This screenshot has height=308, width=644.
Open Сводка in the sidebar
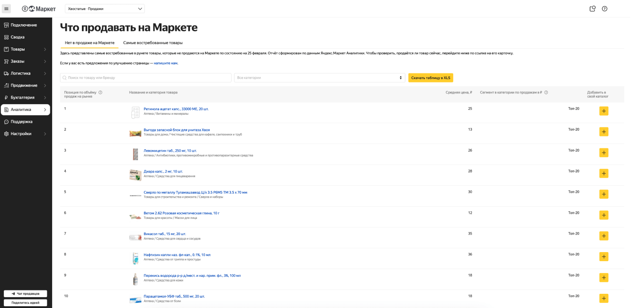point(18,37)
